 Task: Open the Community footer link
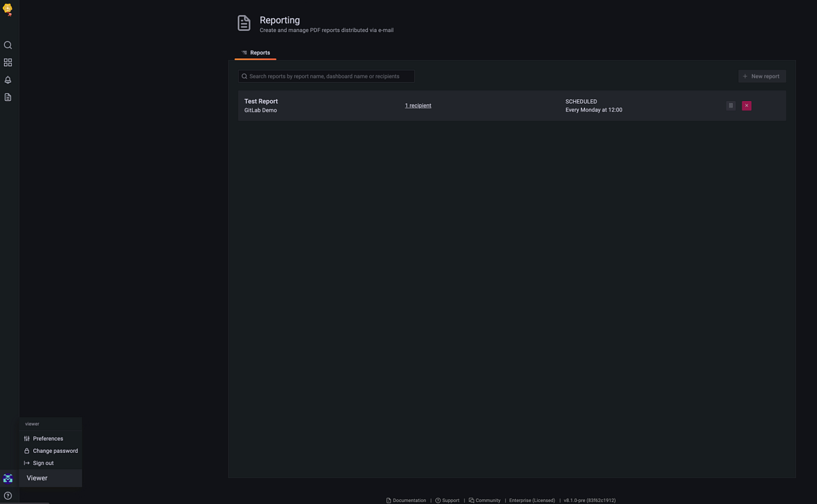[485, 500]
